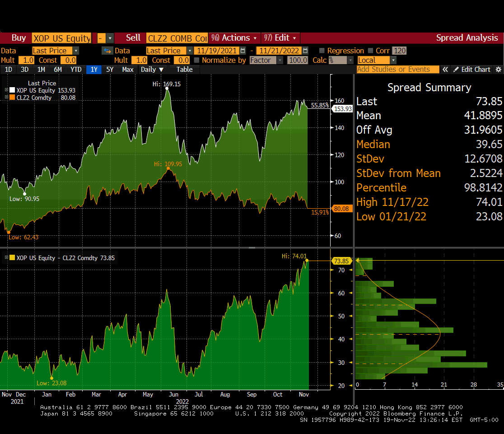The height and width of the screenshot is (434, 504).
Task: Select the YTD range tab
Action: (76, 70)
